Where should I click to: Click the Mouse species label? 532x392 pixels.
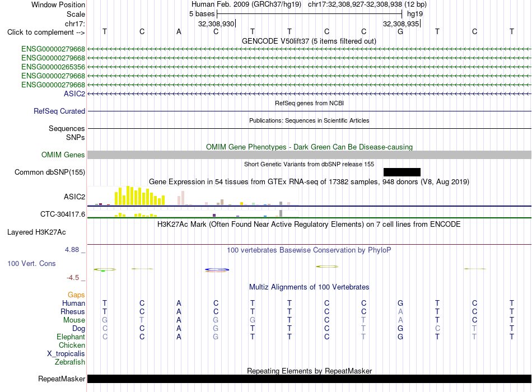click(74, 320)
